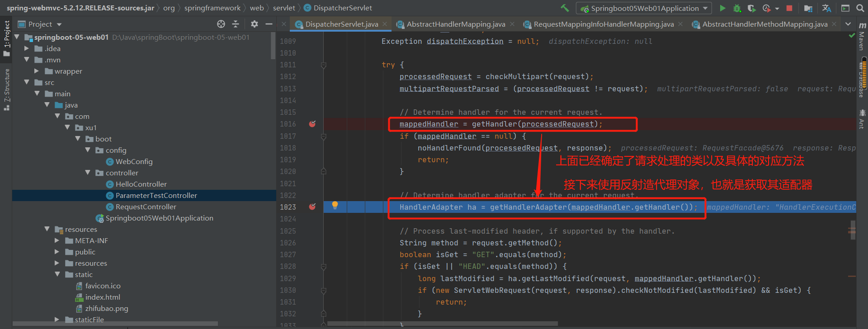
Task: Open Project Structure folder icon
Action: pos(808,8)
